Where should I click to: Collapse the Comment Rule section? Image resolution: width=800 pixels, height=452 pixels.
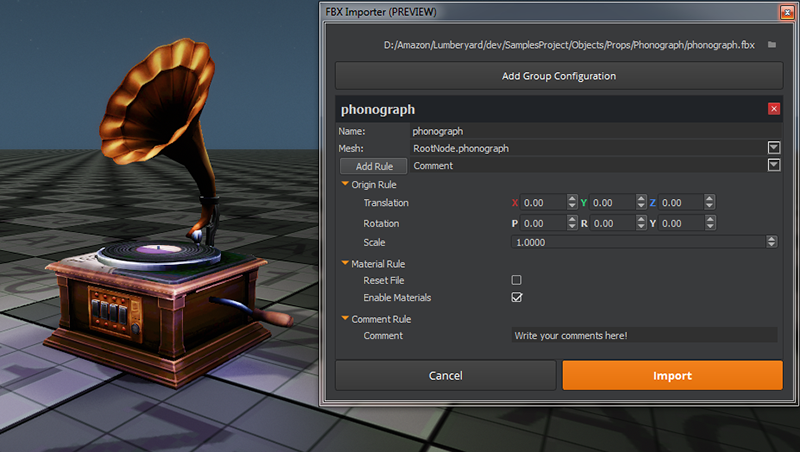click(345, 318)
